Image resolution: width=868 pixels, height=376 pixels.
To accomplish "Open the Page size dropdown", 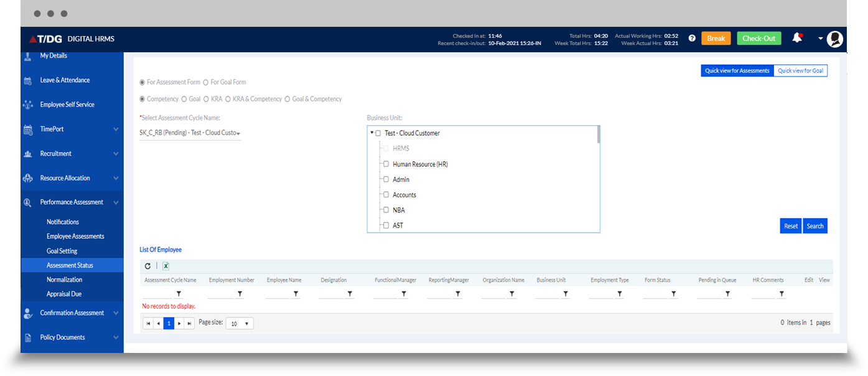I will 240,324.
